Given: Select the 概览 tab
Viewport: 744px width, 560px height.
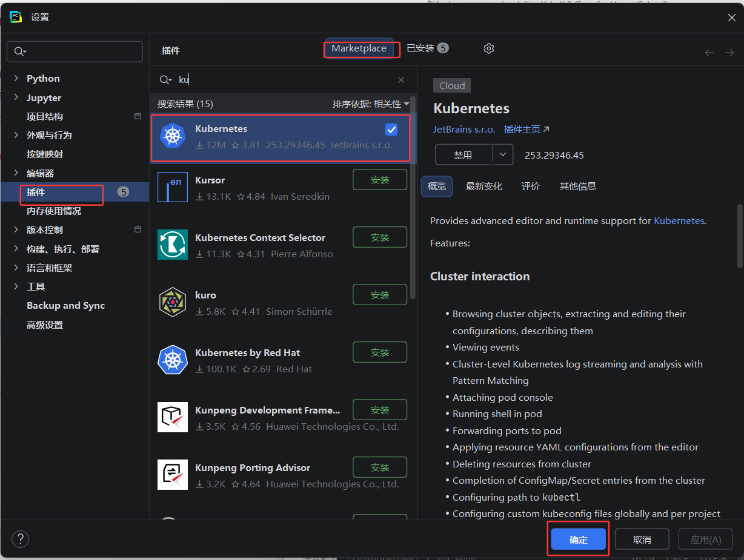Looking at the screenshot, I should pos(437,186).
